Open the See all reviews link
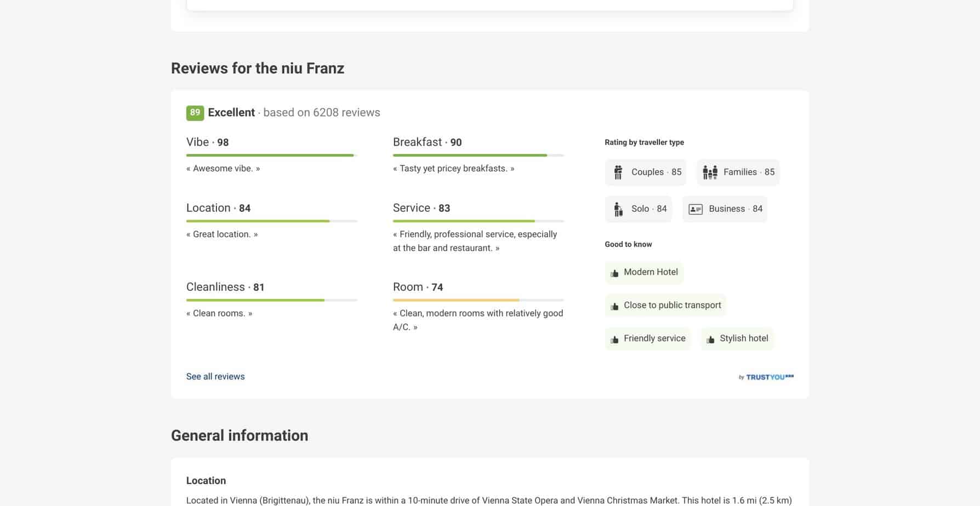 click(215, 376)
